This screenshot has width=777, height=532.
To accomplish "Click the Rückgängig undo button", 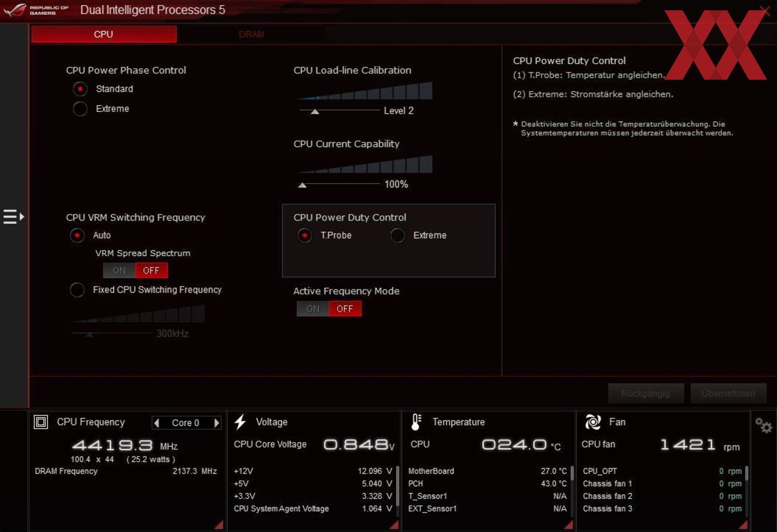I will pos(646,393).
